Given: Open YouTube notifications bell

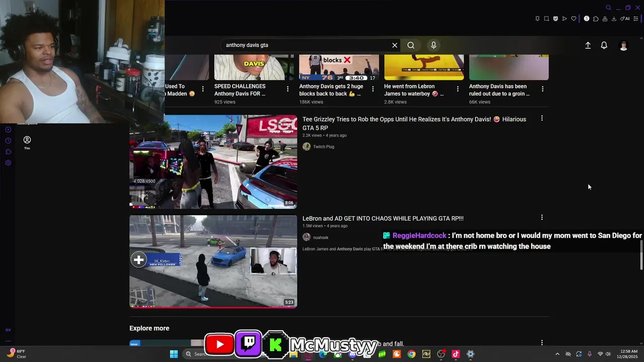Looking at the screenshot, I should [604, 45].
